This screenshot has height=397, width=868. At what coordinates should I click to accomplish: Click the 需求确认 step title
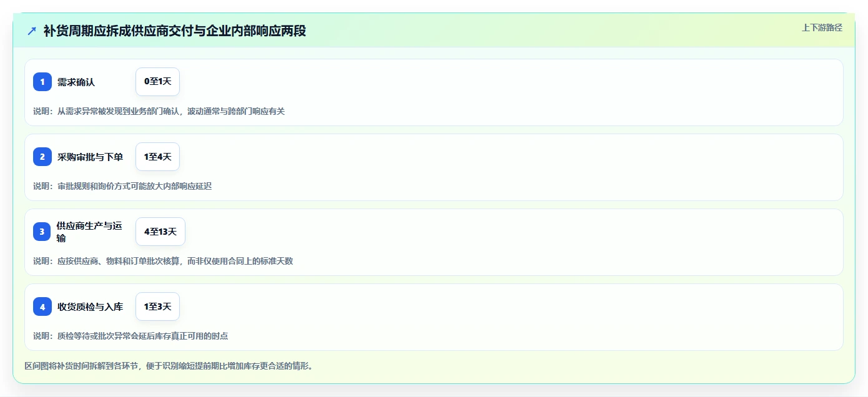[x=76, y=82]
